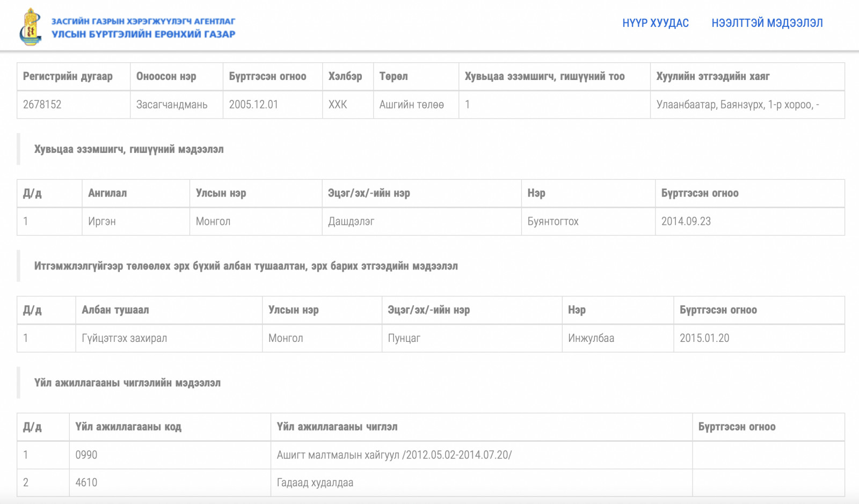Screen dimensions: 859x504
Task: Click the shareholder name Буянтогтох
Action: click(553, 221)
